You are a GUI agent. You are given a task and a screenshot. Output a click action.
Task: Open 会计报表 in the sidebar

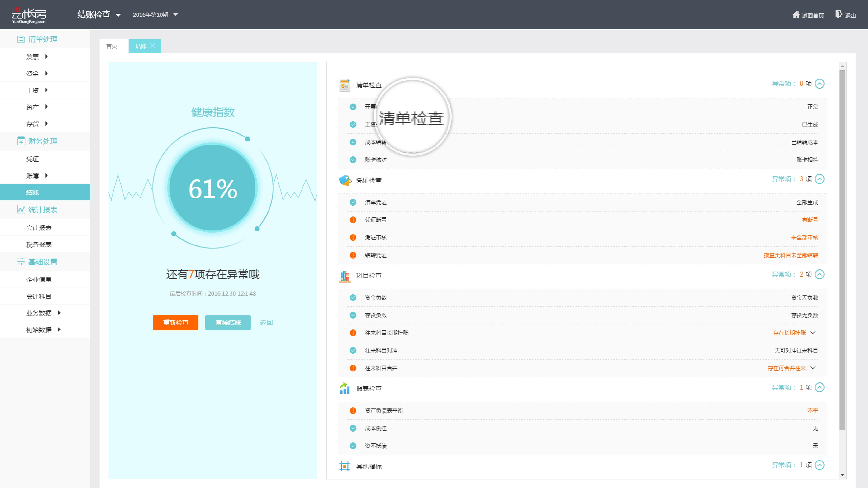pos(39,228)
